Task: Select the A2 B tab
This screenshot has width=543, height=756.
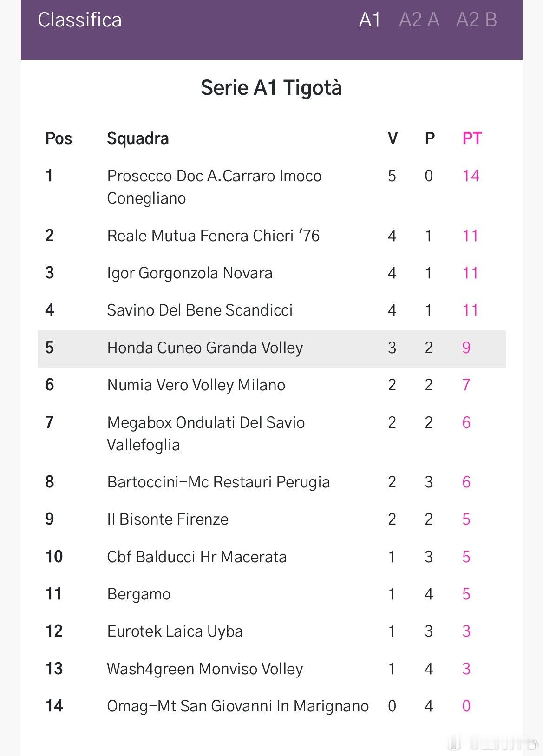Action: click(x=477, y=20)
